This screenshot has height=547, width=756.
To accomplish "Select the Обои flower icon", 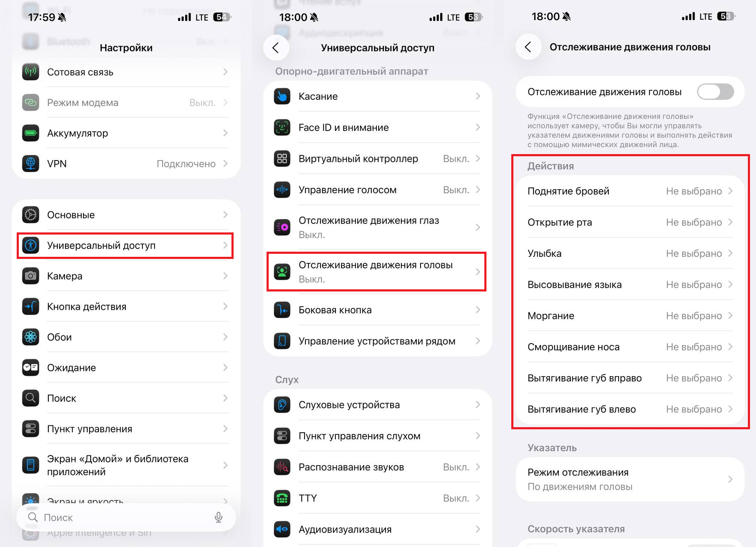I will click(x=31, y=337).
